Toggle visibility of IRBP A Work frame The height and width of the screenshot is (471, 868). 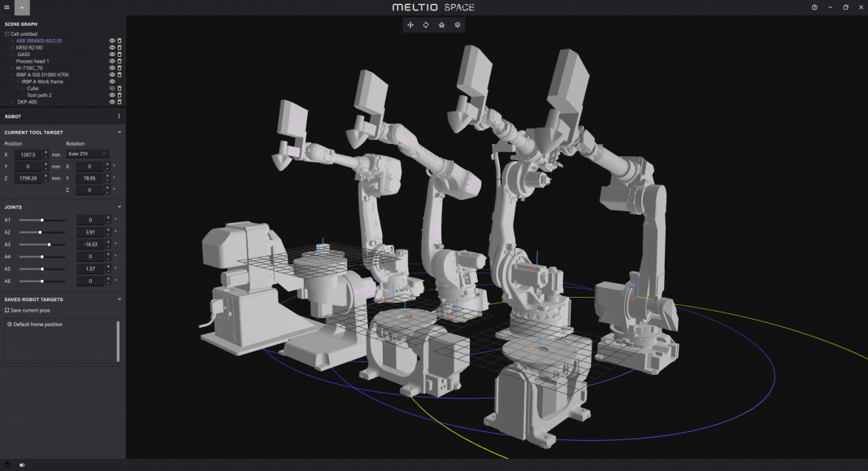coord(112,81)
